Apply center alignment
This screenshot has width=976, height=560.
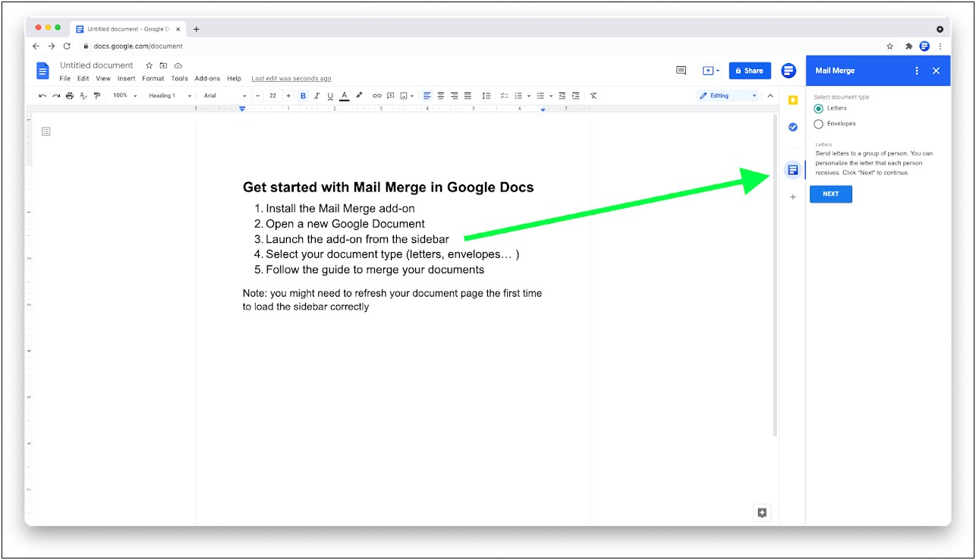[x=441, y=96]
